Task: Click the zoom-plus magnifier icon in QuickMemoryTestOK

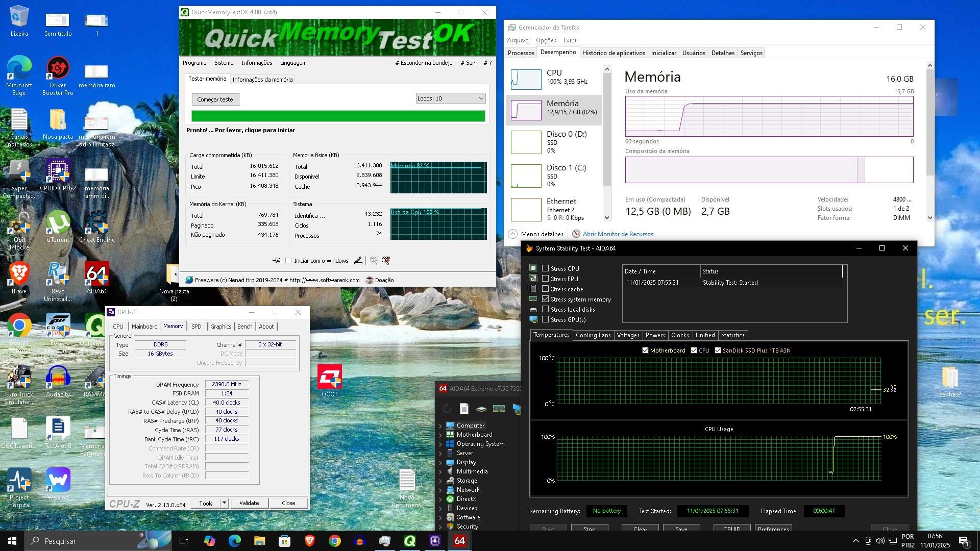Action: (386, 260)
